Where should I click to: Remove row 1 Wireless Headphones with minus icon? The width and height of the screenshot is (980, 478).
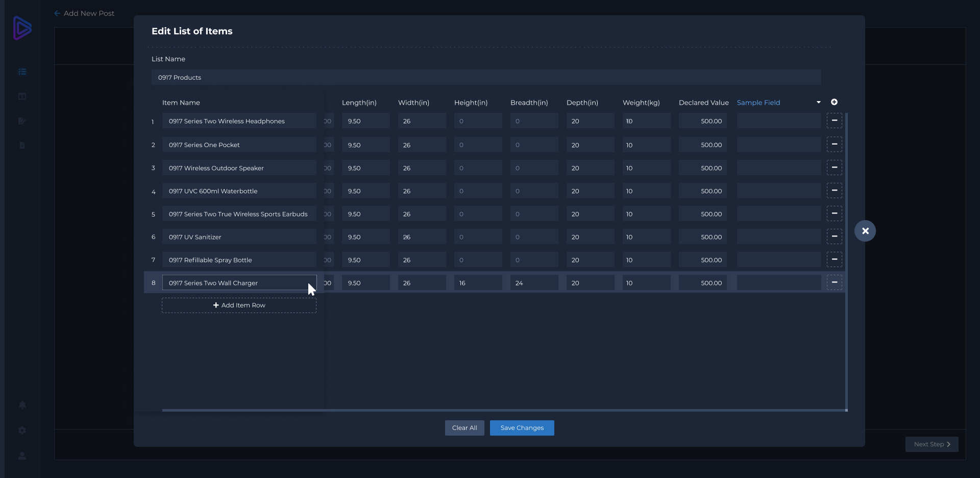pyautogui.click(x=834, y=121)
